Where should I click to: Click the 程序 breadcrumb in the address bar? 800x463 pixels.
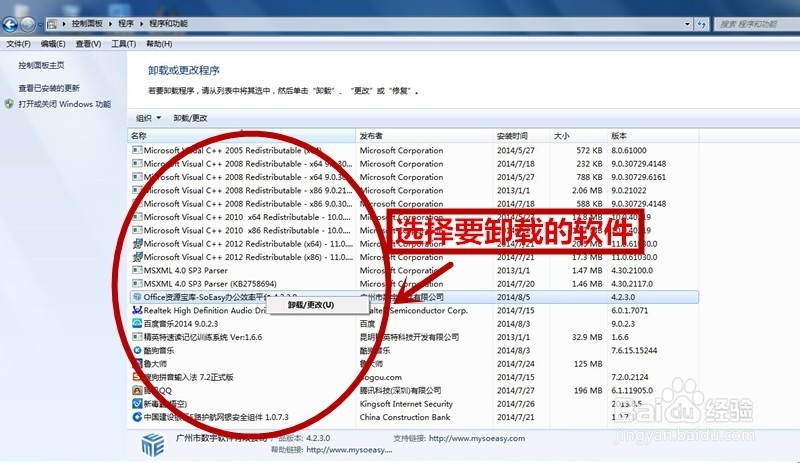point(126,23)
